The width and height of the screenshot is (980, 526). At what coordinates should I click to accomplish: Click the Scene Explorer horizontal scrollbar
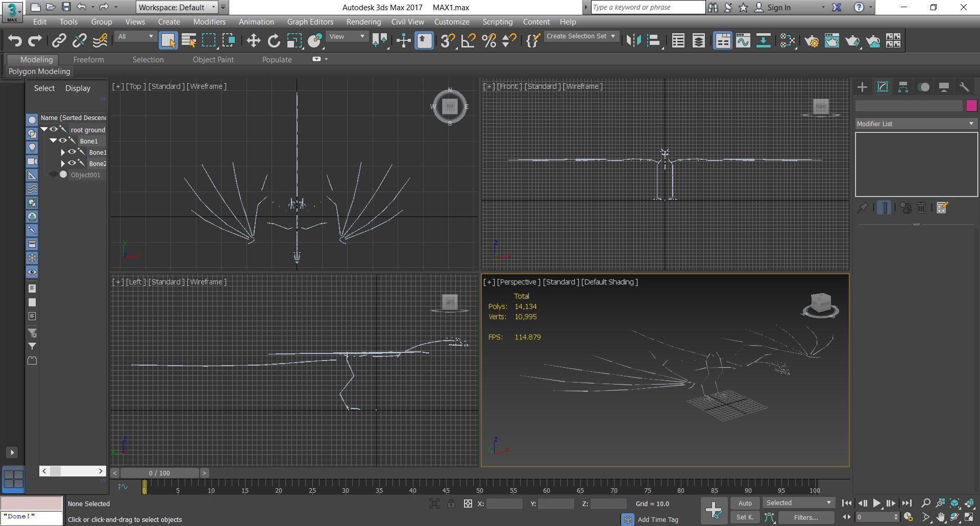(x=72, y=471)
